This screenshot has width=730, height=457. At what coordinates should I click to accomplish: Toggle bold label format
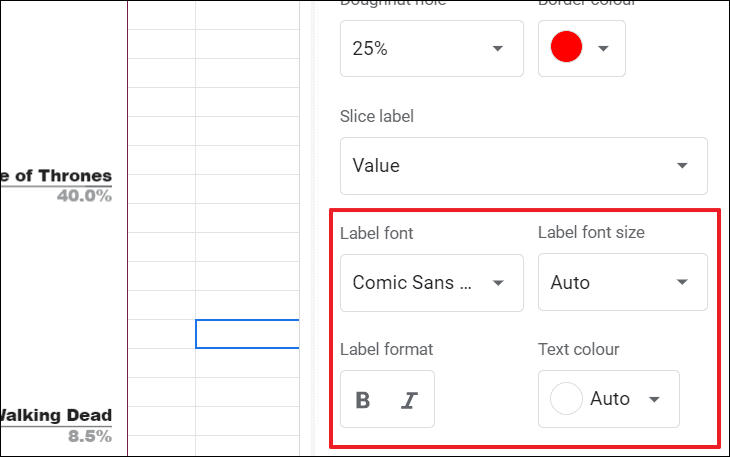[x=363, y=400]
